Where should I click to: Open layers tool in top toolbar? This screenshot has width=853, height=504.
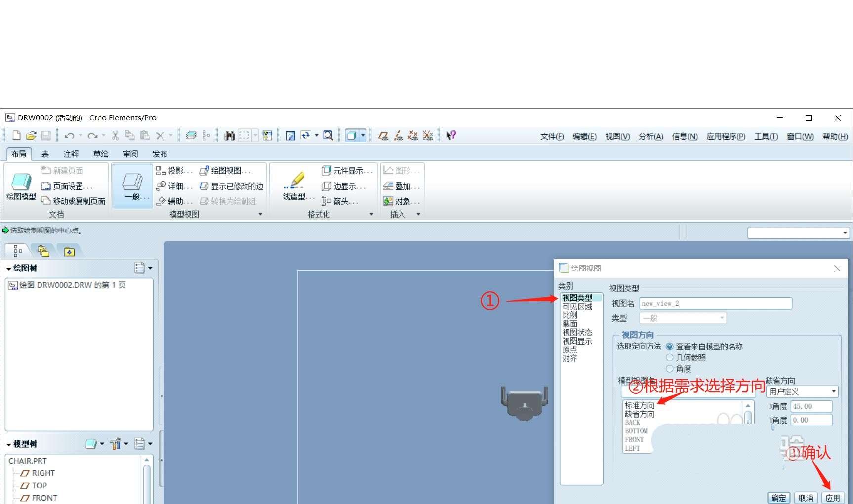[x=191, y=135]
